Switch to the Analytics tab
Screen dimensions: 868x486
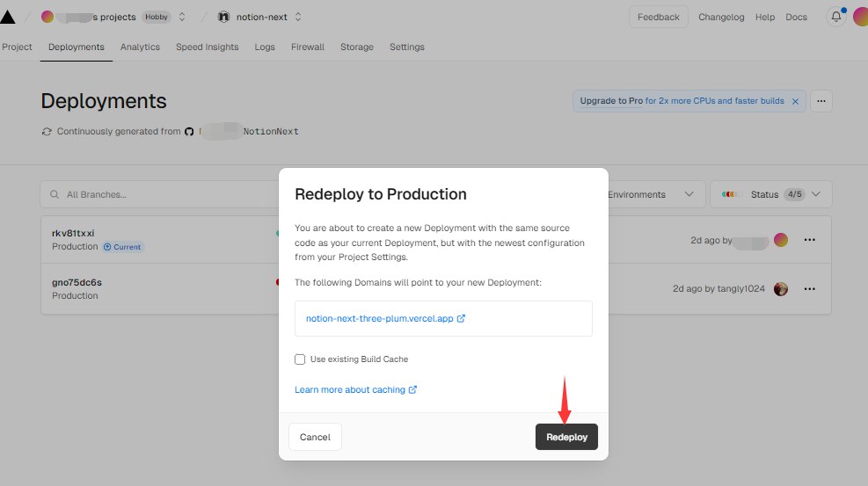click(x=140, y=47)
